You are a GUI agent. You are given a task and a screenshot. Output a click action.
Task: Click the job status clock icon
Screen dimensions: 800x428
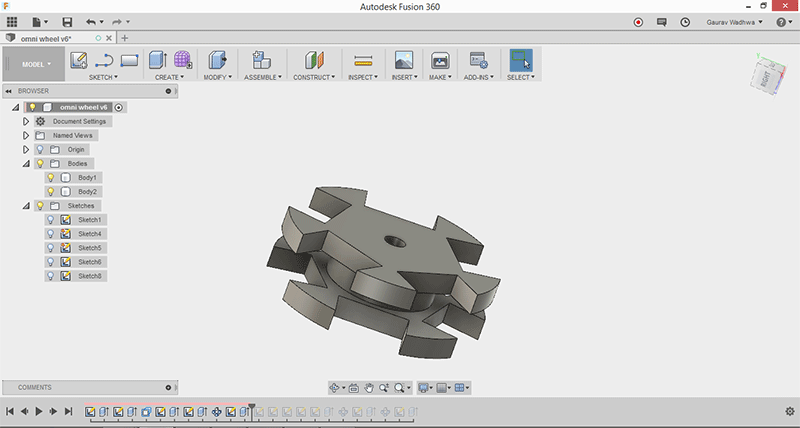pyautogui.click(x=685, y=21)
